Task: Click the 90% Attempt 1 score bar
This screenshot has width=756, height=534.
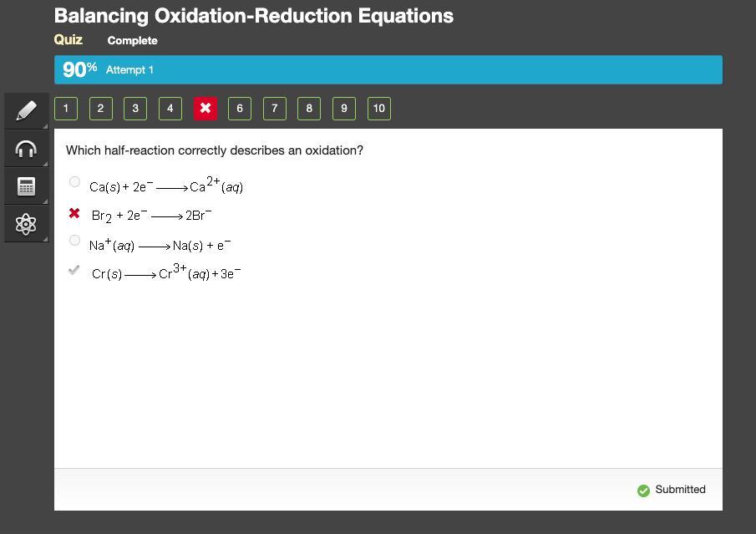Action: point(388,69)
